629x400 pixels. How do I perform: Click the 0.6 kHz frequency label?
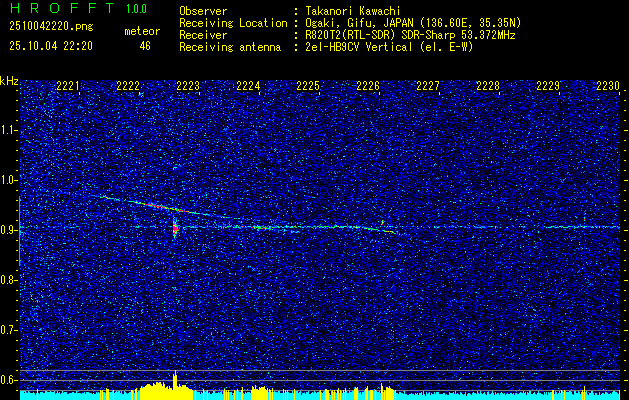pyautogui.click(x=9, y=380)
